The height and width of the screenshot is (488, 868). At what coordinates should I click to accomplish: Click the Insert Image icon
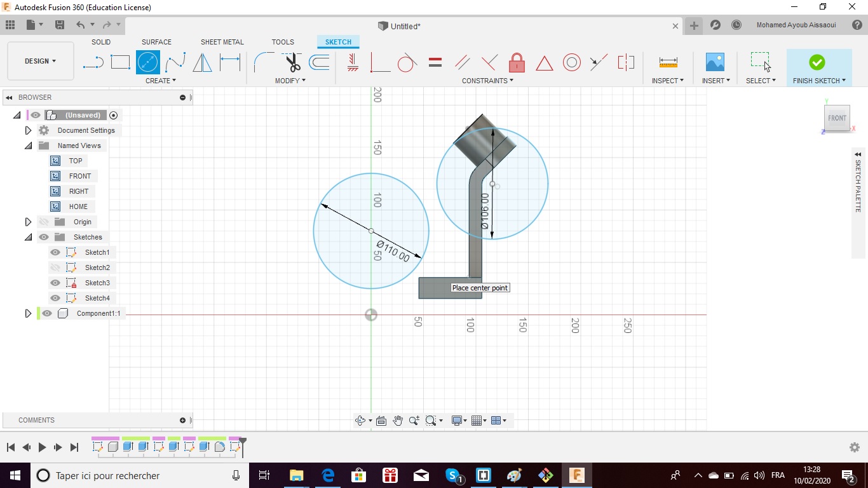pos(715,62)
